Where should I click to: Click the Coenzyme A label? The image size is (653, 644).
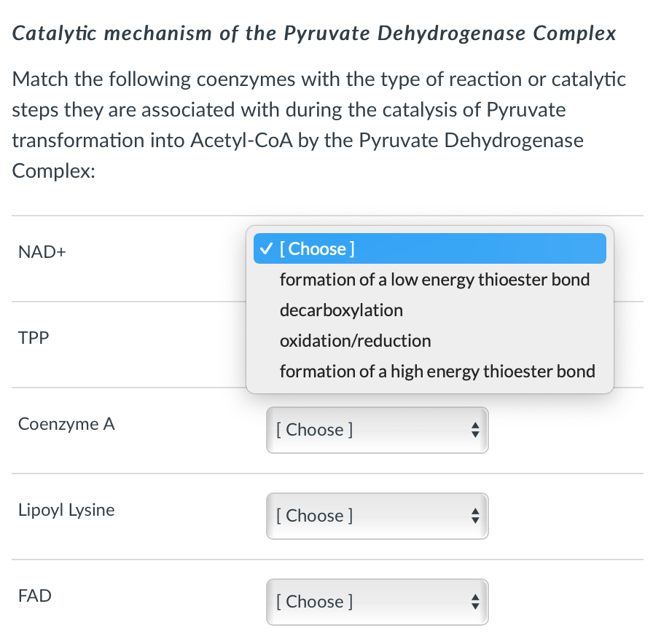tap(66, 424)
